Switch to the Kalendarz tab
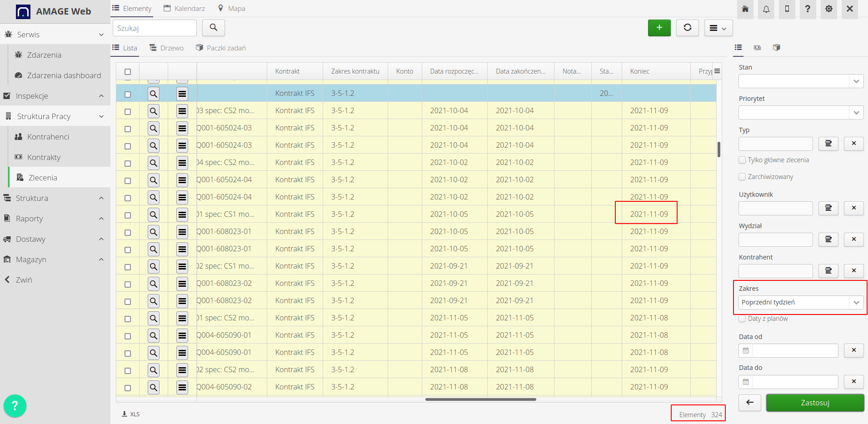868x424 pixels. pos(184,8)
